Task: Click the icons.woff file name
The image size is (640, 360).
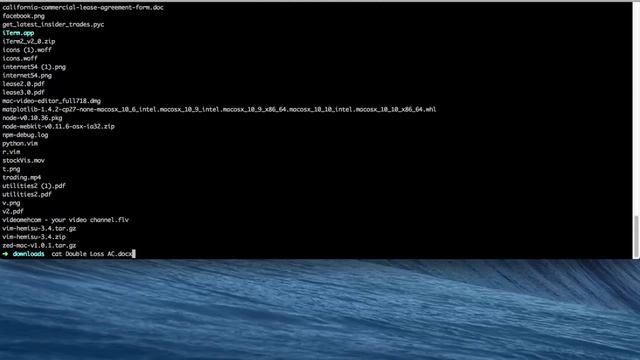Action: [x=20, y=58]
